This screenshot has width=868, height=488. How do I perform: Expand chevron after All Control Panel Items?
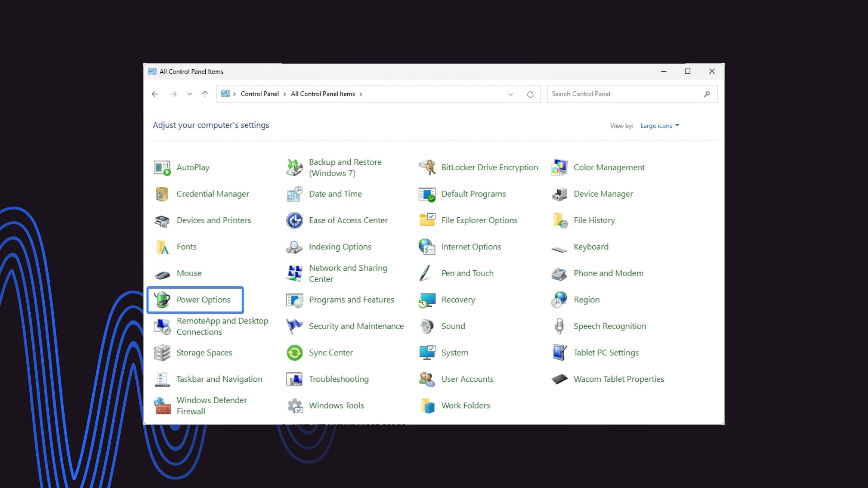361,94
